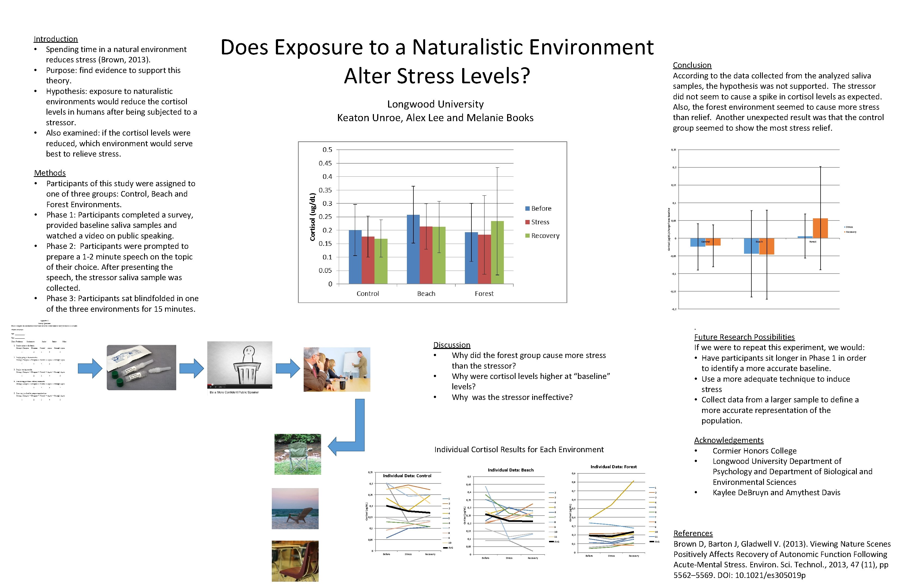This screenshot has height=588, width=902.
Task: Click the public speaker video thumbnail
Action: coord(239,365)
